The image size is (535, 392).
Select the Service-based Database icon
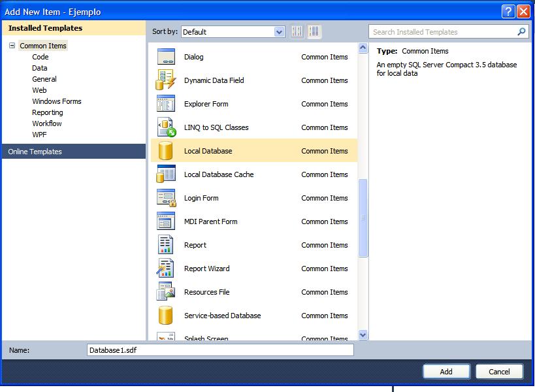165,316
